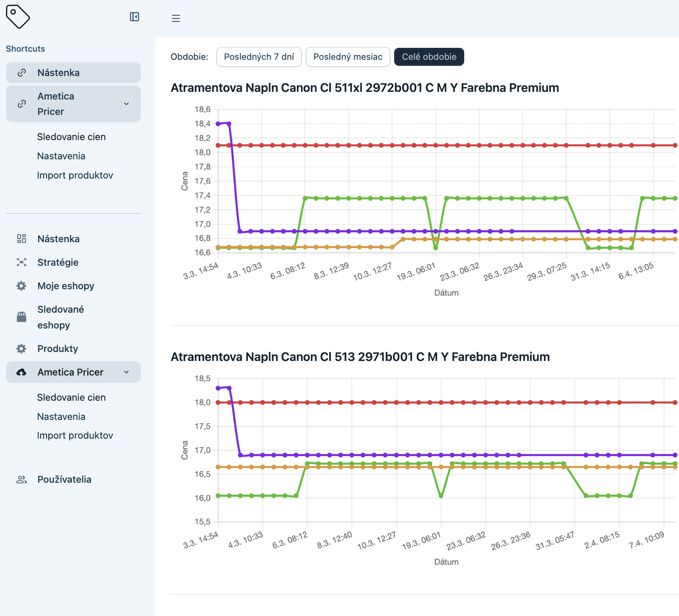
Task: Click the 31.3. 05:47 date label
Action: tap(555, 541)
